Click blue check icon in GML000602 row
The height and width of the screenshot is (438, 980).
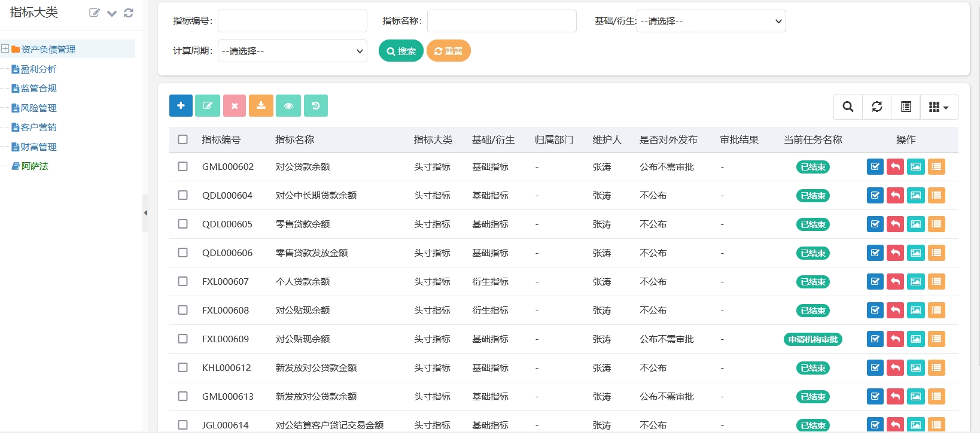click(875, 167)
